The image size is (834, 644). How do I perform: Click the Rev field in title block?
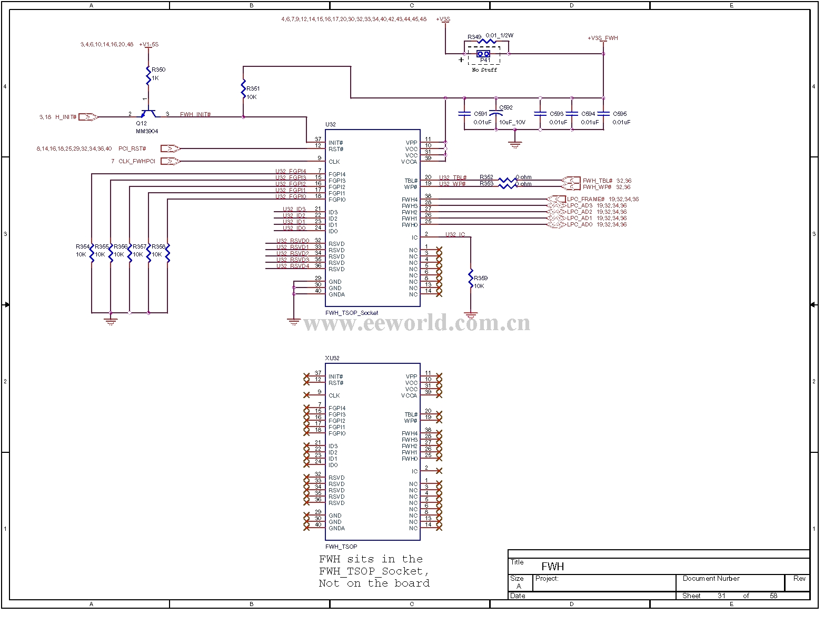click(x=798, y=582)
